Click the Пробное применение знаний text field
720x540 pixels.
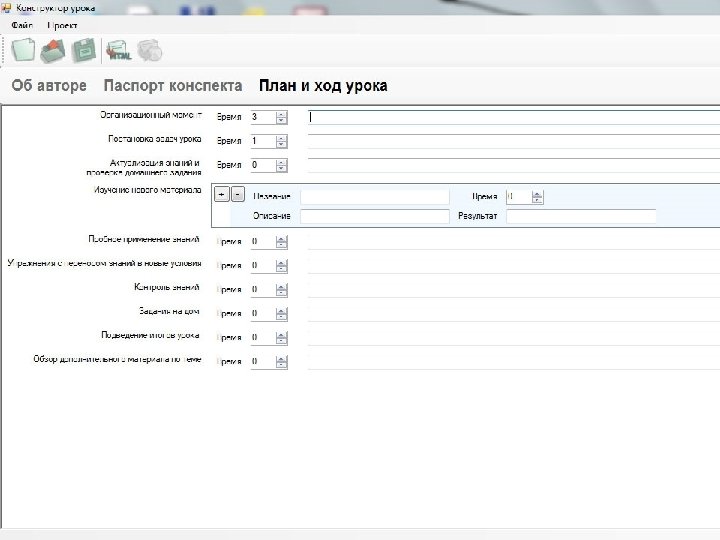[514, 242]
